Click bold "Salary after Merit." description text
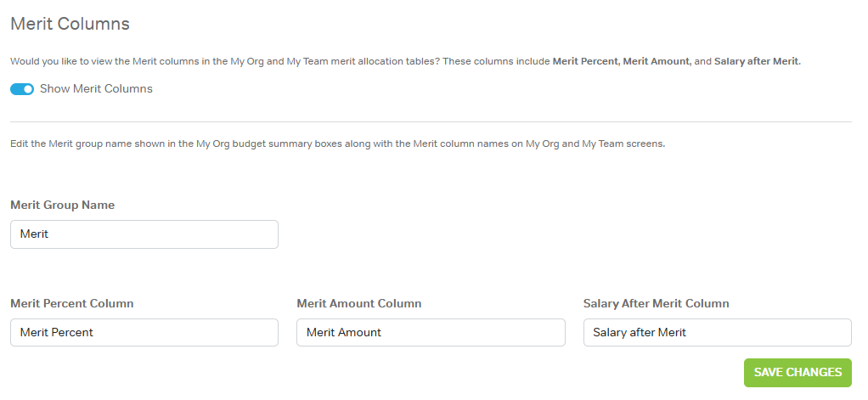The width and height of the screenshot is (868, 400). tap(757, 62)
